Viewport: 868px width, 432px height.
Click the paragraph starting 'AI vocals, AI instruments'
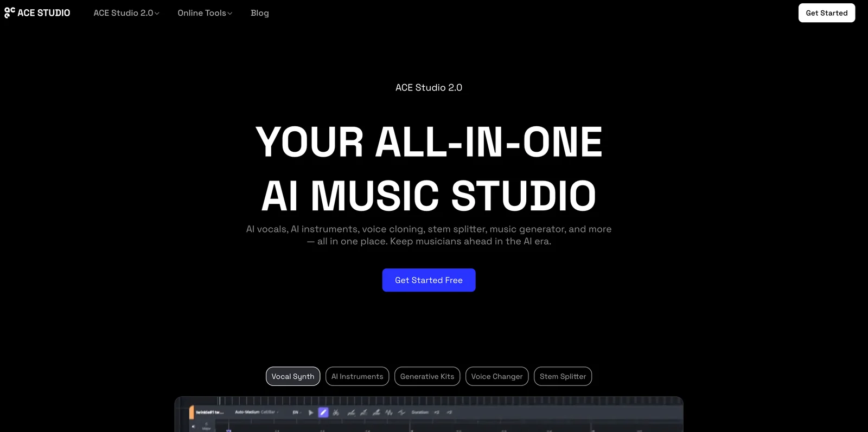(429, 235)
